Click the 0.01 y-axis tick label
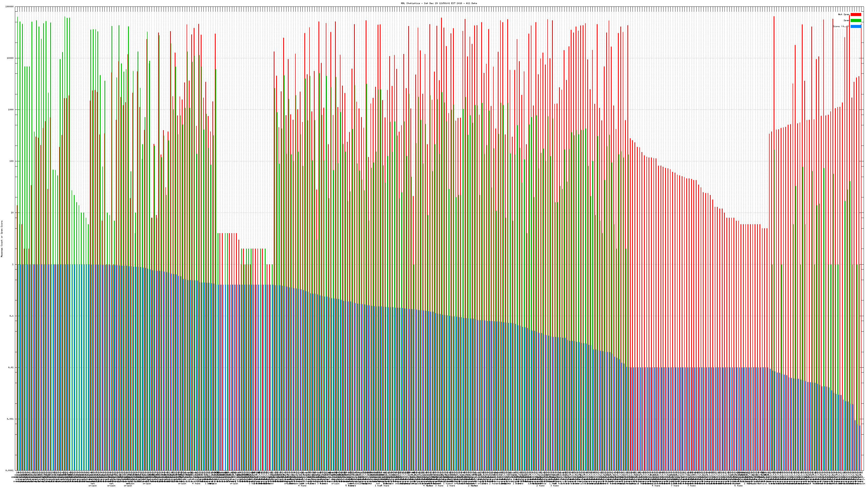Screen dimensions: 868x488 [x=11, y=367]
